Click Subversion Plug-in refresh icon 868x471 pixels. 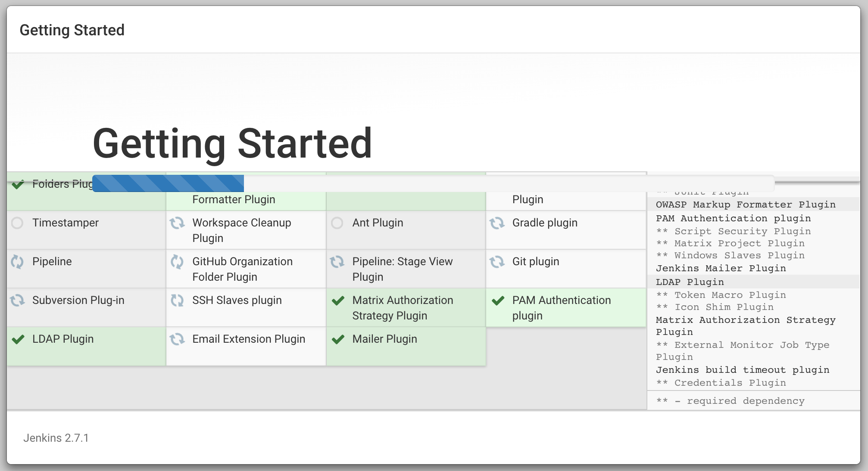coord(17,301)
